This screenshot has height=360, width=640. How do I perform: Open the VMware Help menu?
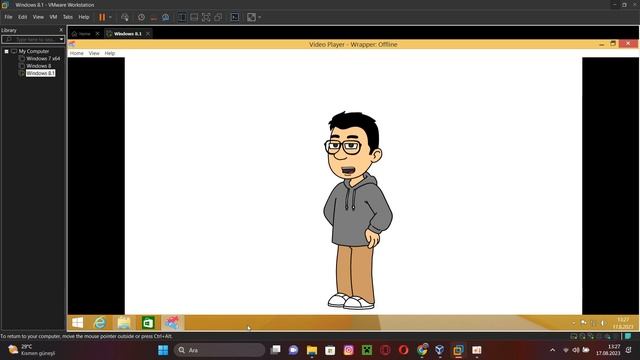pyautogui.click(x=84, y=17)
